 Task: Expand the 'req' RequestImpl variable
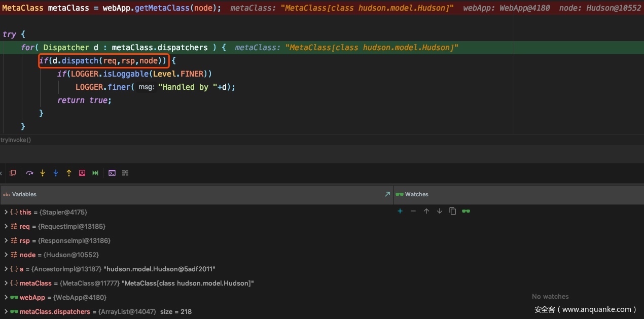[6, 227]
